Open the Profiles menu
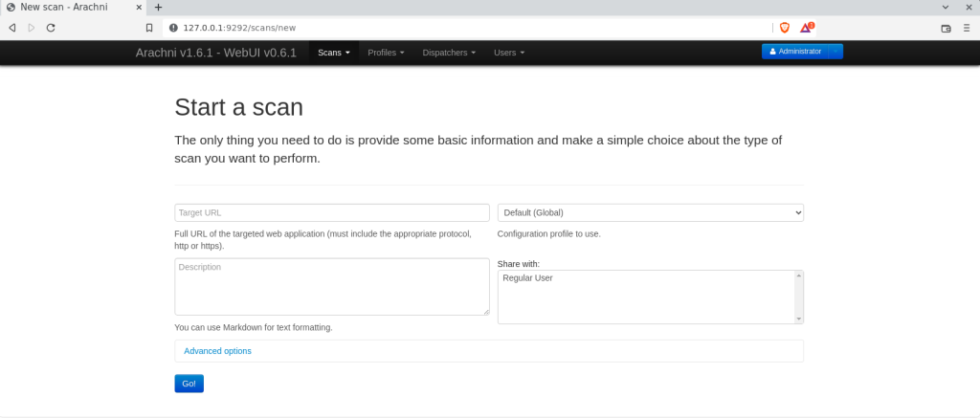980x418 pixels. (386, 53)
